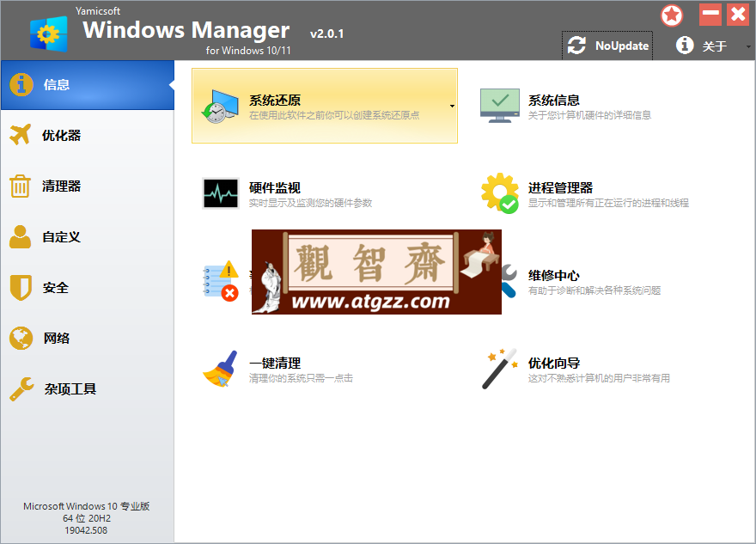756x544 pixels.
Task: Click the refresh arrows update icon
Action: tap(576, 46)
